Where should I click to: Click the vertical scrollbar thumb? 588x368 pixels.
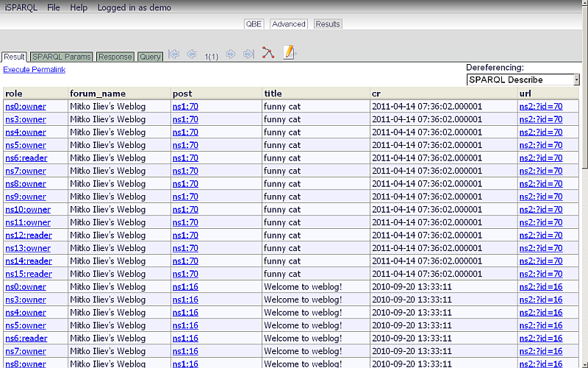pos(585,88)
